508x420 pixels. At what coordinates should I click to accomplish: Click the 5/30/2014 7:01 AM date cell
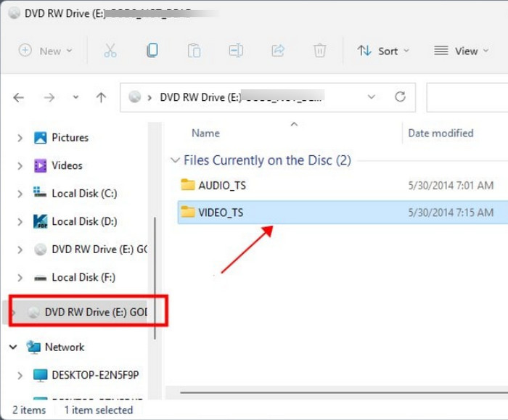(451, 186)
